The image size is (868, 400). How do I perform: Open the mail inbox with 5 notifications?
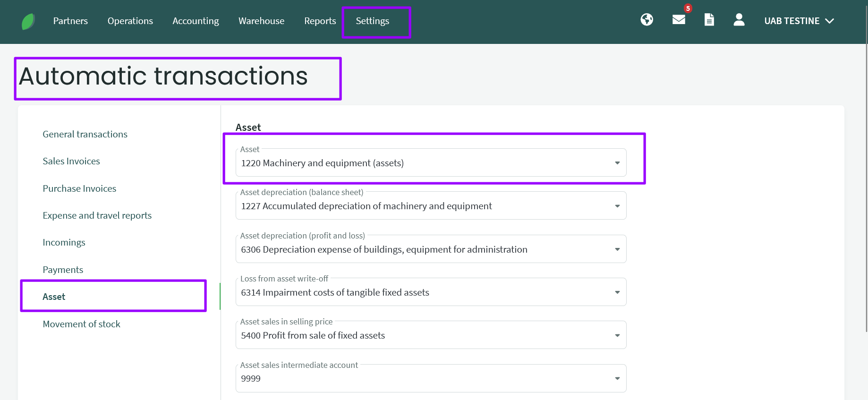point(679,20)
